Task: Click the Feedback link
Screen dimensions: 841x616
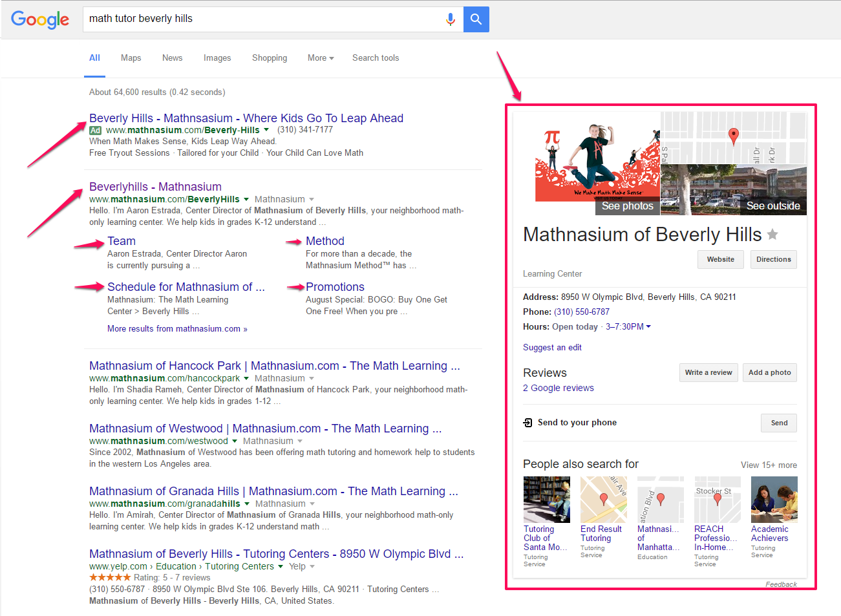Action: pos(781,584)
